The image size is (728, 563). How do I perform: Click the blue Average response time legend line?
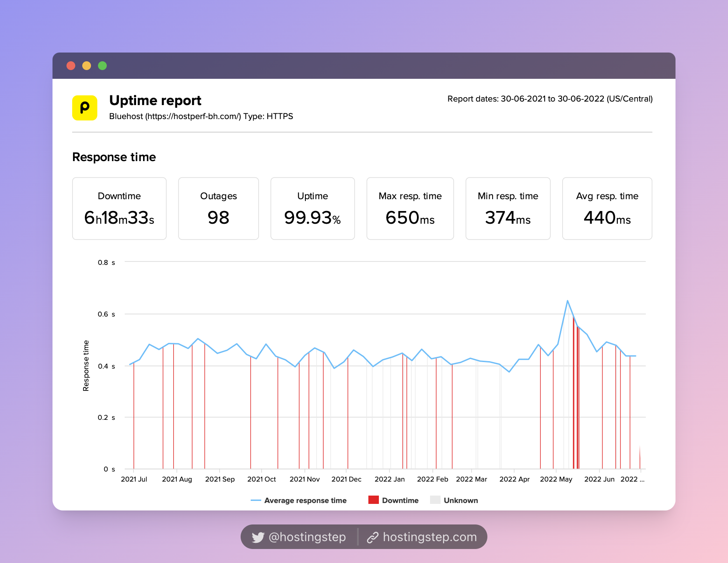(x=256, y=500)
